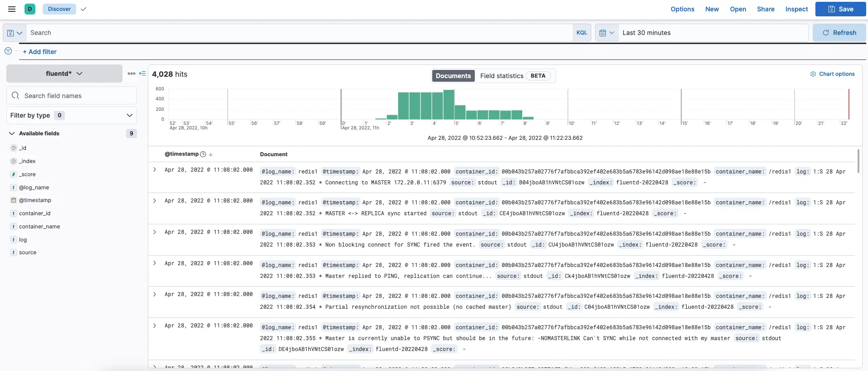Image resolution: width=868 pixels, height=371 pixels.
Task: Switch to the Field statistics tab
Action: [x=515, y=76]
